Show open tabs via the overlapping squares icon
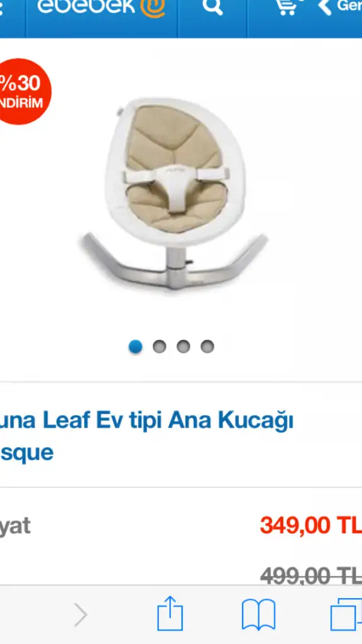This screenshot has height=644, width=362. point(347,614)
